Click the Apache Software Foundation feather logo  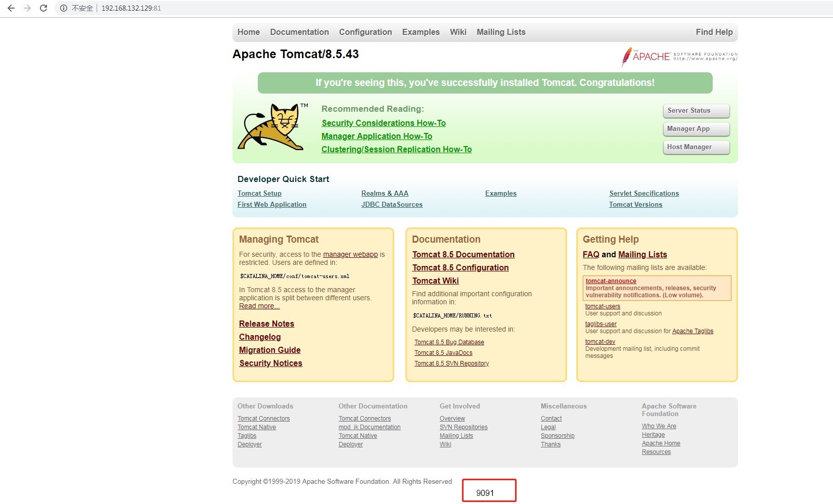[x=679, y=57]
